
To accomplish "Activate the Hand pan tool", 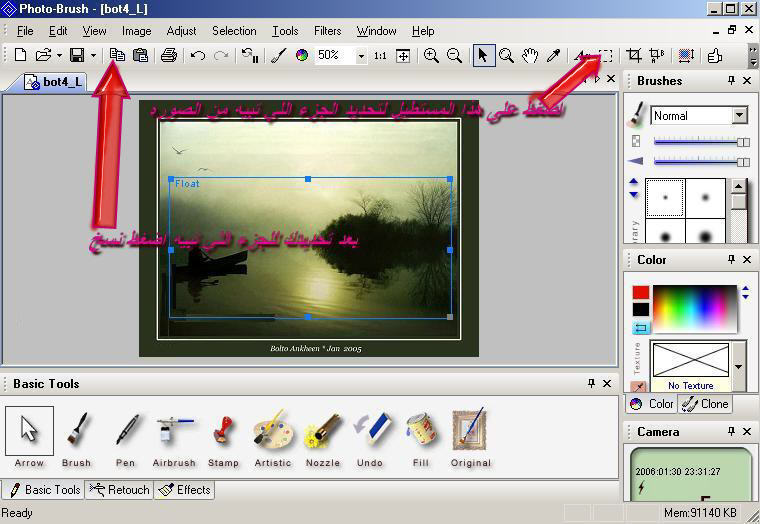I will tap(529, 56).
